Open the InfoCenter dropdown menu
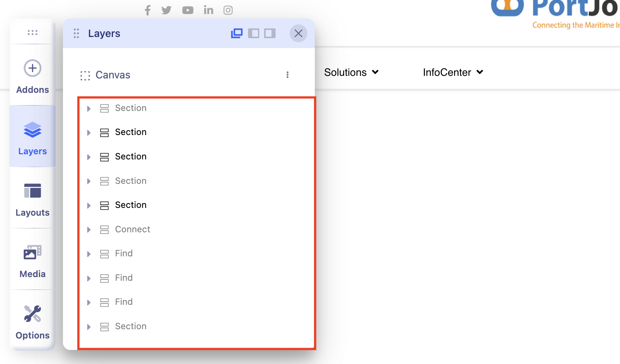This screenshot has width=620, height=364. (x=453, y=73)
